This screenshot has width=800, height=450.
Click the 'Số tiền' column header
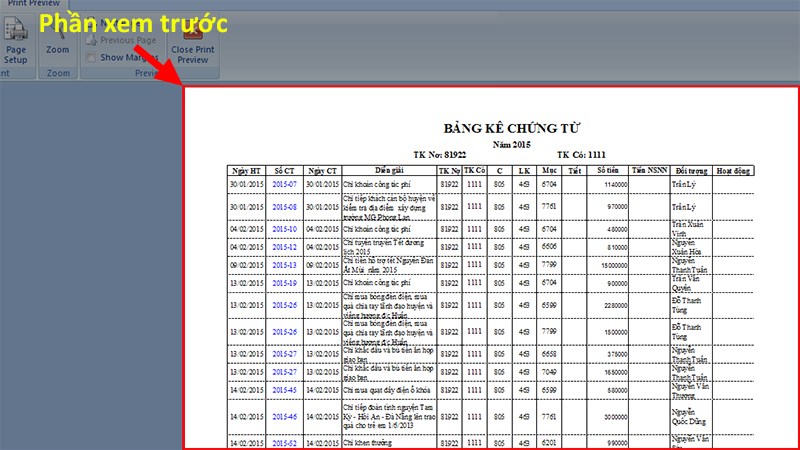click(608, 170)
